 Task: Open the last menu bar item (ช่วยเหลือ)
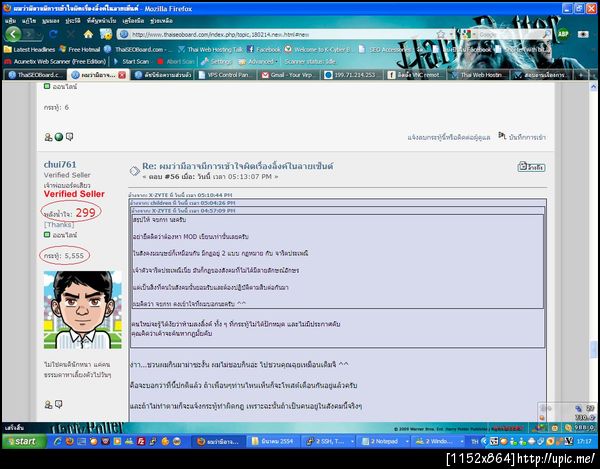point(161,21)
